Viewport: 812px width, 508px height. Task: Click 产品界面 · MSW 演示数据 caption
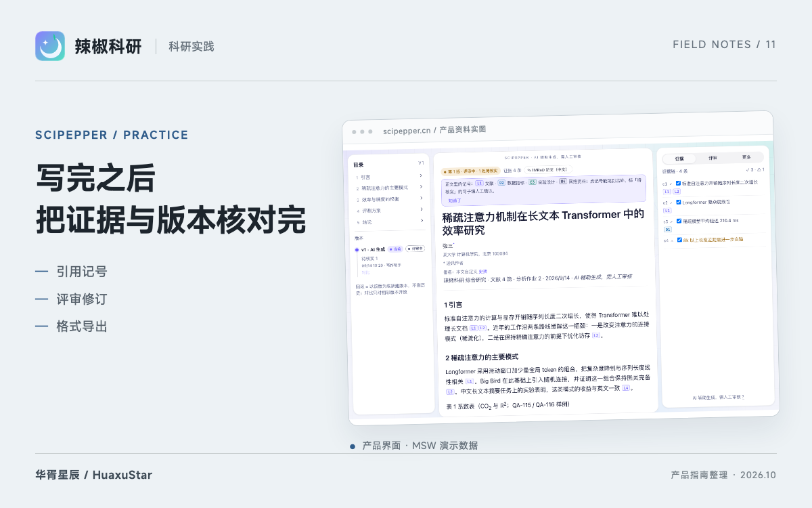coord(420,446)
